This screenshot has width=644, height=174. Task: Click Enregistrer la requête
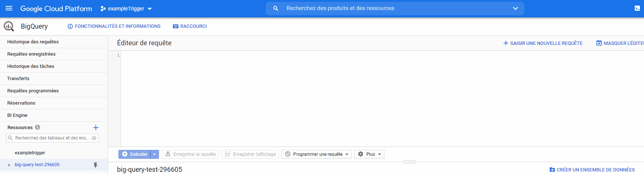point(190,154)
